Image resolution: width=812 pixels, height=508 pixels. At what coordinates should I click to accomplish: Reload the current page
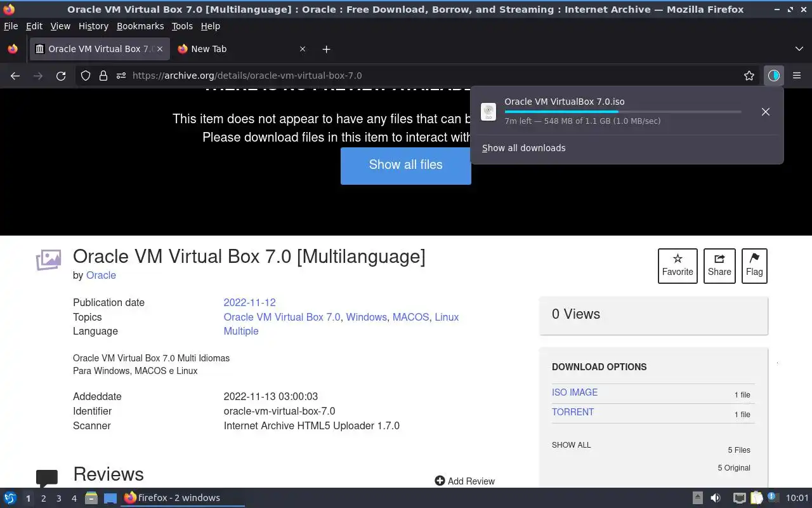[x=61, y=76]
